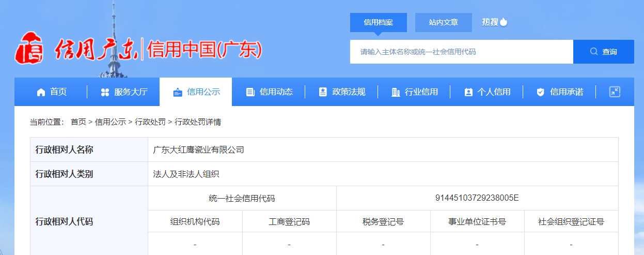Image resolution: width=644 pixels, height=255 pixels.
Task: Click breadcrumb link 信用公示
Action: tap(111, 122)
